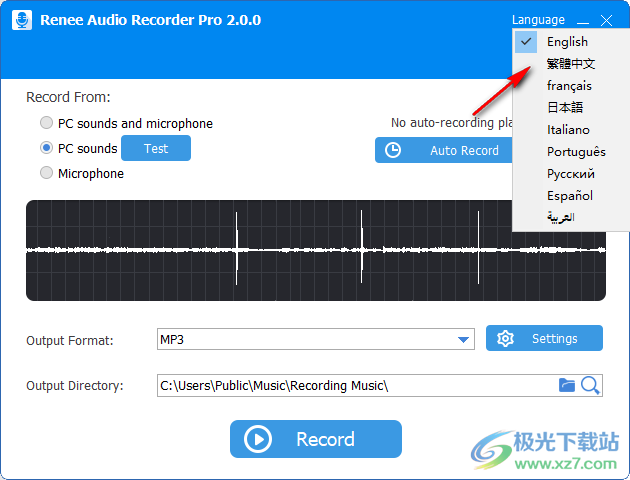Choose français from the language menu
630x480 pixels.
coord(571,86)
